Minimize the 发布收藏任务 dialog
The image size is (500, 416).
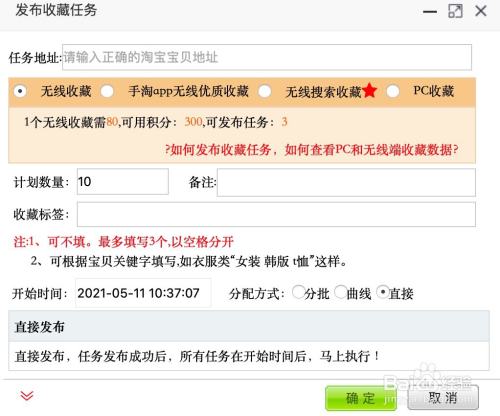[x=430, y=12]
